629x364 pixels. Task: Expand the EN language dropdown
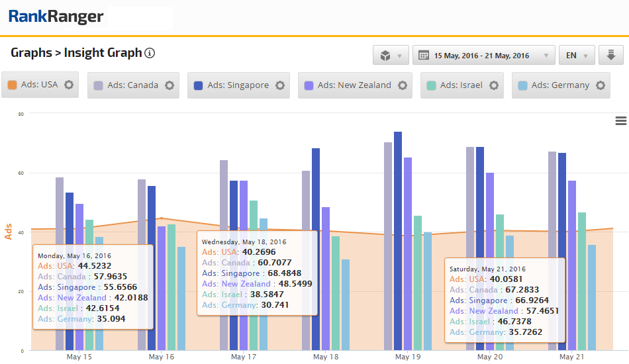tap(576, 56)
